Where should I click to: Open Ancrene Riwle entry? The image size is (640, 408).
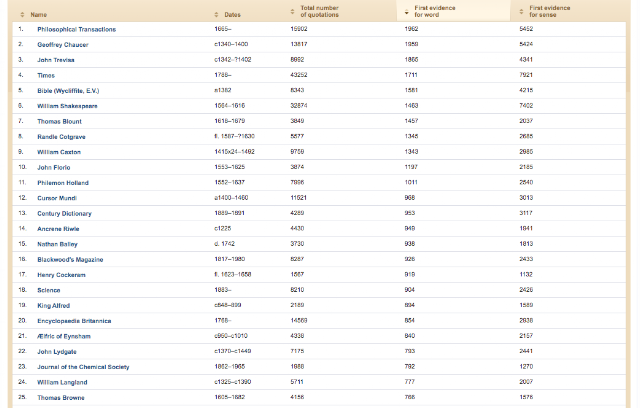58,229
